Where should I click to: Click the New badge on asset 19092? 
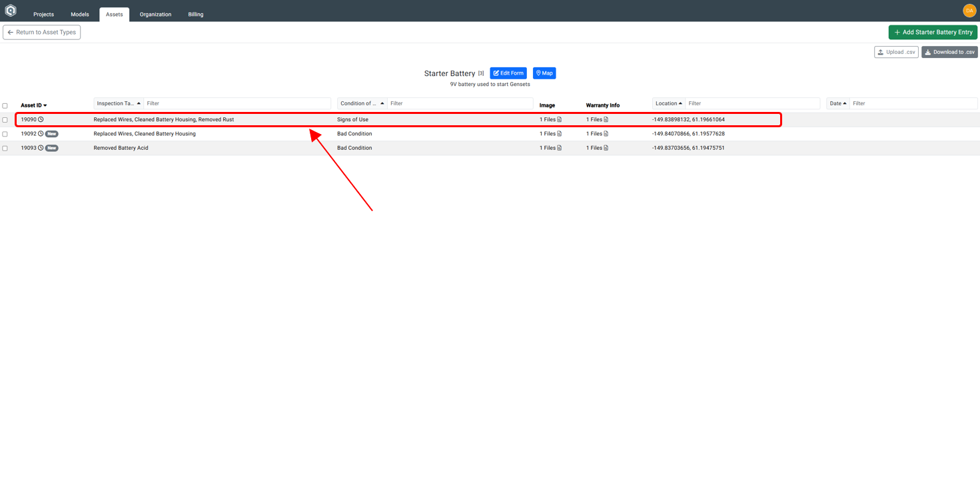52,134
